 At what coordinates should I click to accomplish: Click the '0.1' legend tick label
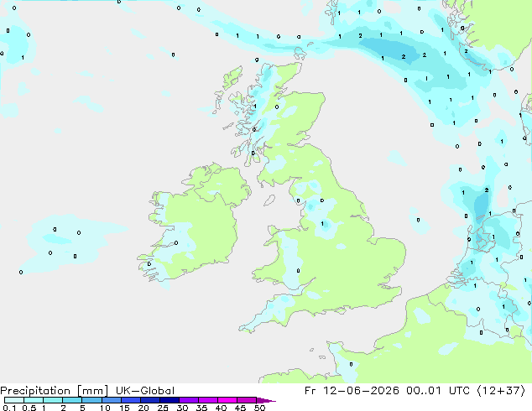(x=9, y=408)
